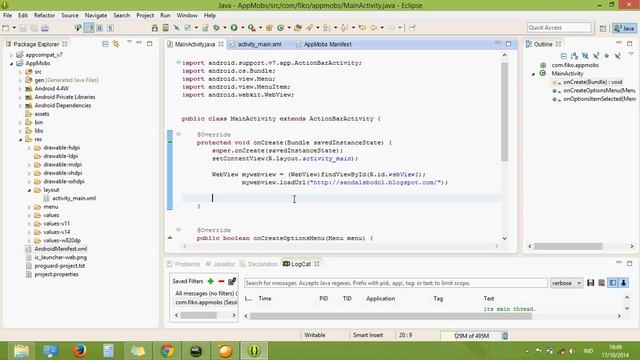Switch to the Java perspective button
Viewport: 640px width, 360px height.
[x=624, y=28]
